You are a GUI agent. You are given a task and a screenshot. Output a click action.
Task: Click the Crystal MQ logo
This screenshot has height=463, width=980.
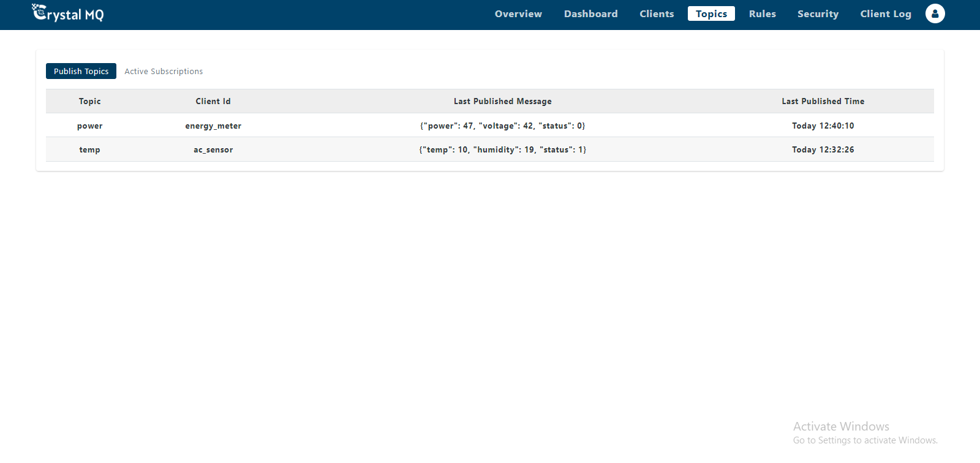67,13
